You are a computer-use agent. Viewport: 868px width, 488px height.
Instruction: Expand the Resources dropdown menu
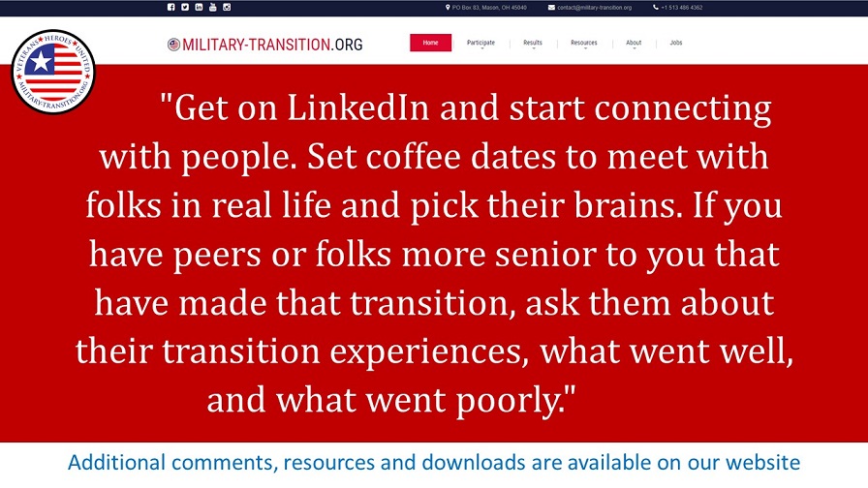pos(583,44)
